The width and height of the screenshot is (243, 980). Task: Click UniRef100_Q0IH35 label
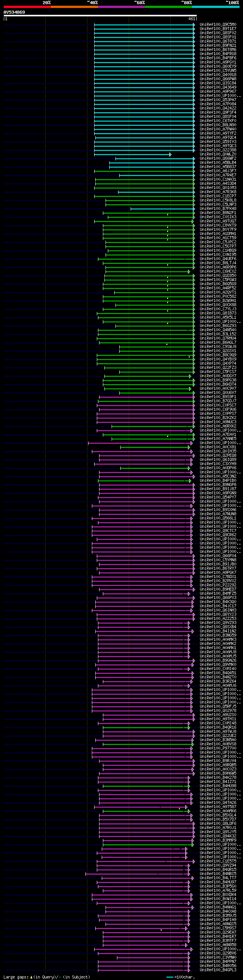click(218, 451)
